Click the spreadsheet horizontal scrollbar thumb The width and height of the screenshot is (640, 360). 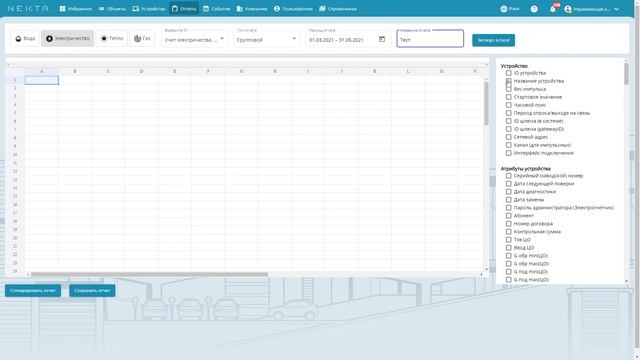coord(149,274)
